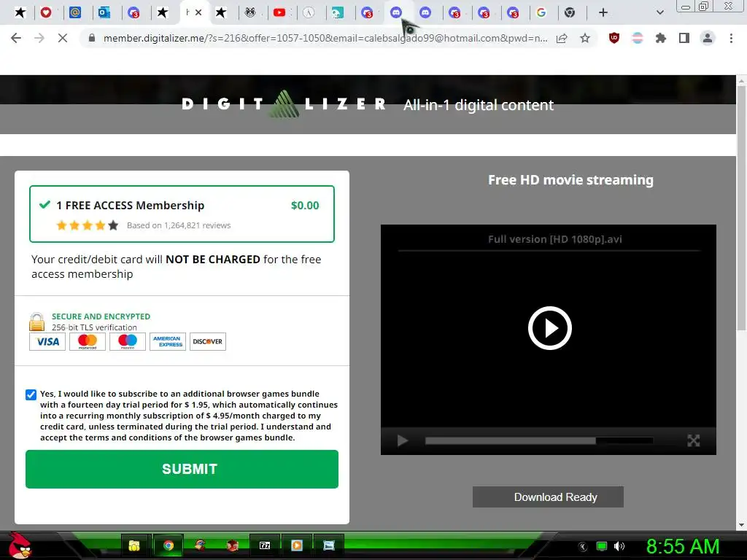747x560 pixels.
Task: Click the $0.00 price label
Action: [305, 205]
